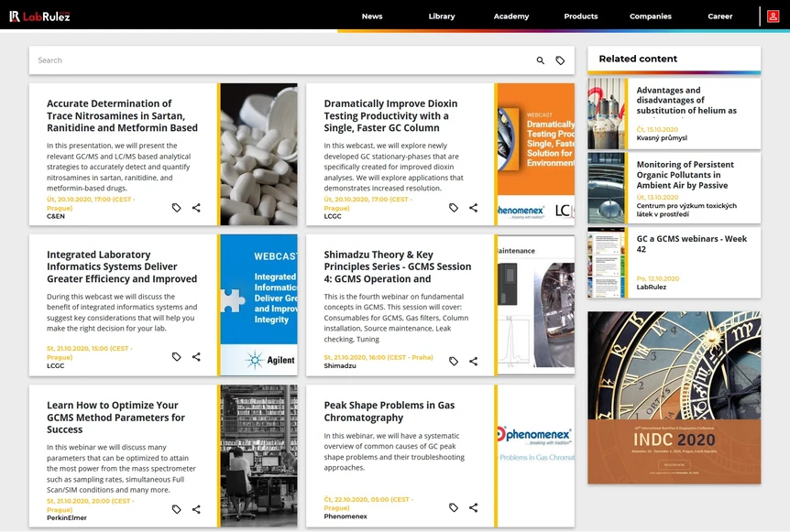Open Accurate Determination of Trace Nitrosamines title
Image resolution: width=790 pixels, height=532 pixels.
122,115
